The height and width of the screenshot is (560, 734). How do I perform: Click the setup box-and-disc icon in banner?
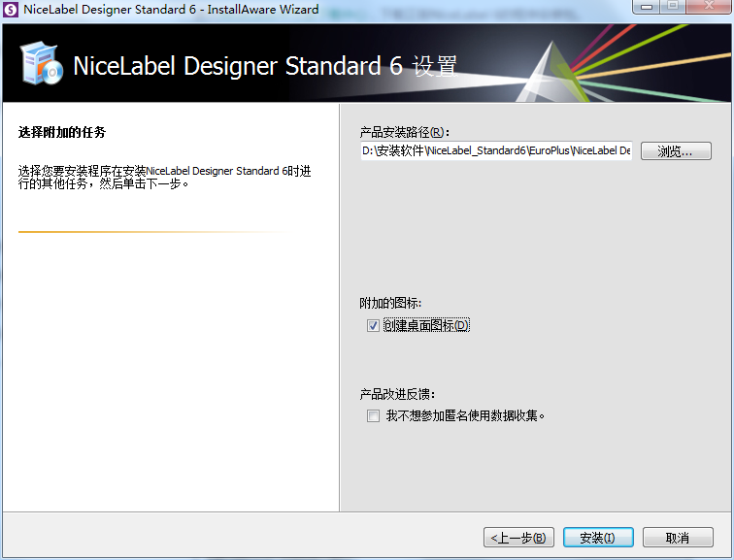coord(41,63)
